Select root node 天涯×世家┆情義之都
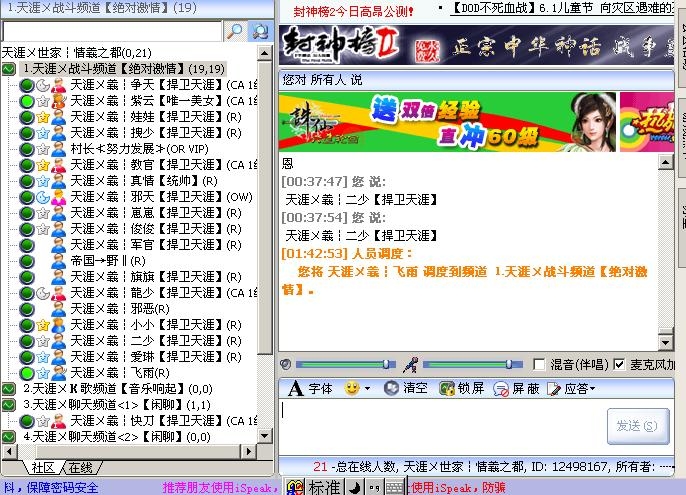This screenshot has height=495, width=686. [77, 53]
